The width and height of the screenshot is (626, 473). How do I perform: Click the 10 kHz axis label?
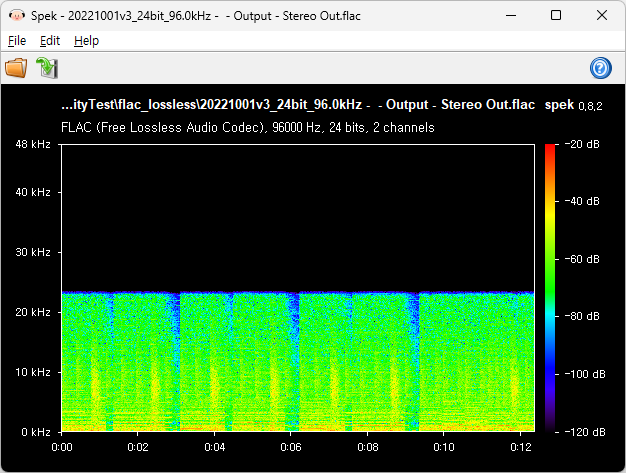pos(33,372)
